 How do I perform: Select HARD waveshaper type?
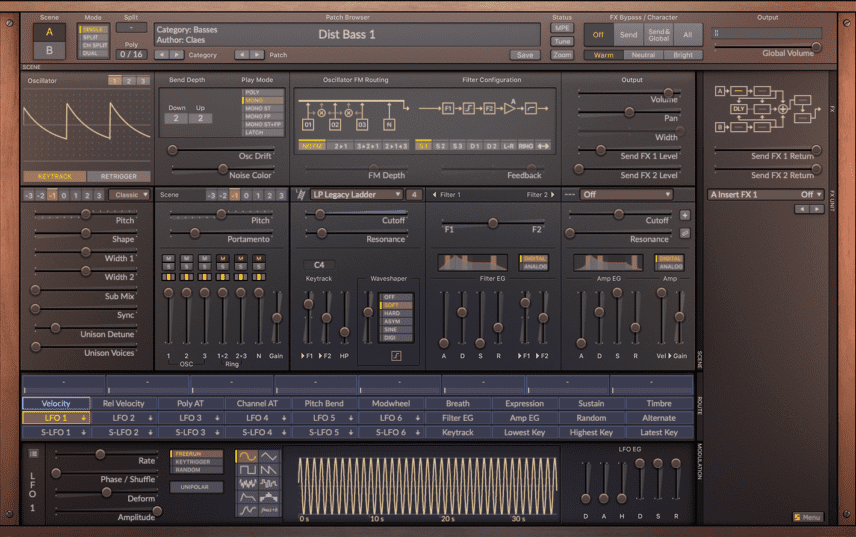coord(396,313)
